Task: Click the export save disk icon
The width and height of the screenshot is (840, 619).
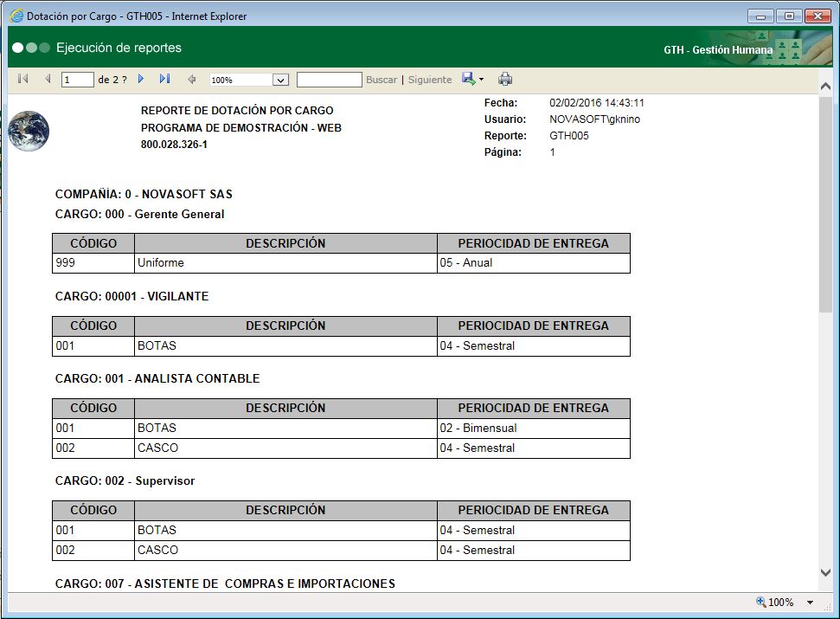Action: 468,79
